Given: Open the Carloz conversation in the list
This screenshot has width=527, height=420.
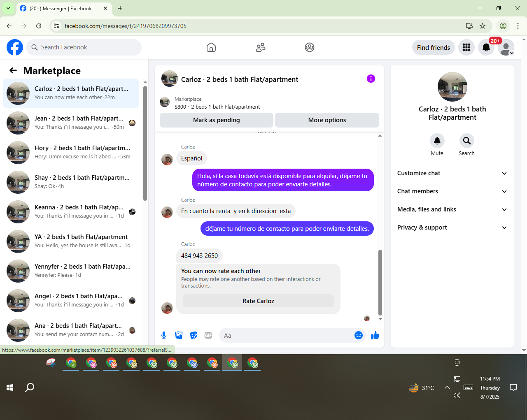Looking at the screenshot, I should (71, 93).
